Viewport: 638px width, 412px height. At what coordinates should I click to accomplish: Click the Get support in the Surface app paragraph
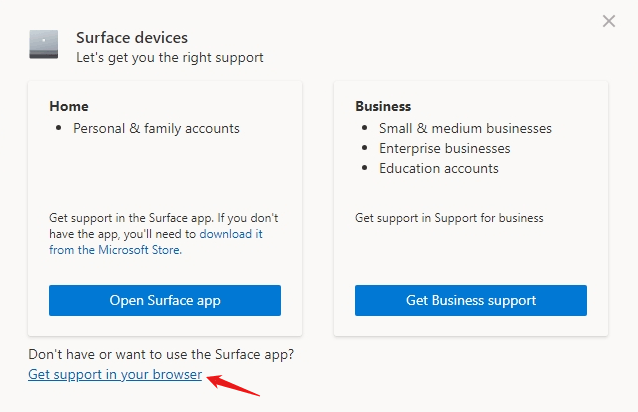coord(164,234)
